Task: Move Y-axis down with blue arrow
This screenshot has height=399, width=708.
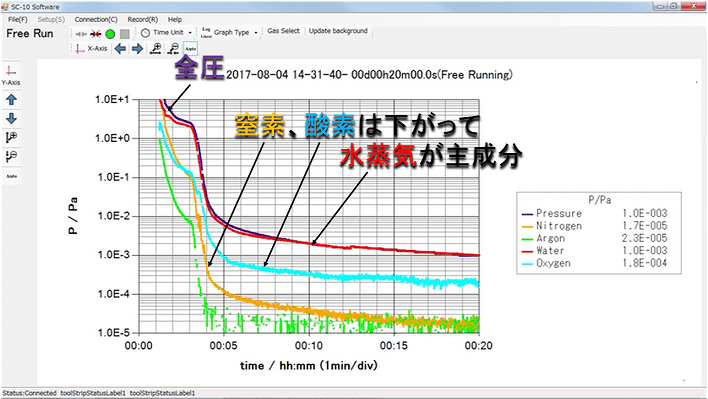Action: 11,119
